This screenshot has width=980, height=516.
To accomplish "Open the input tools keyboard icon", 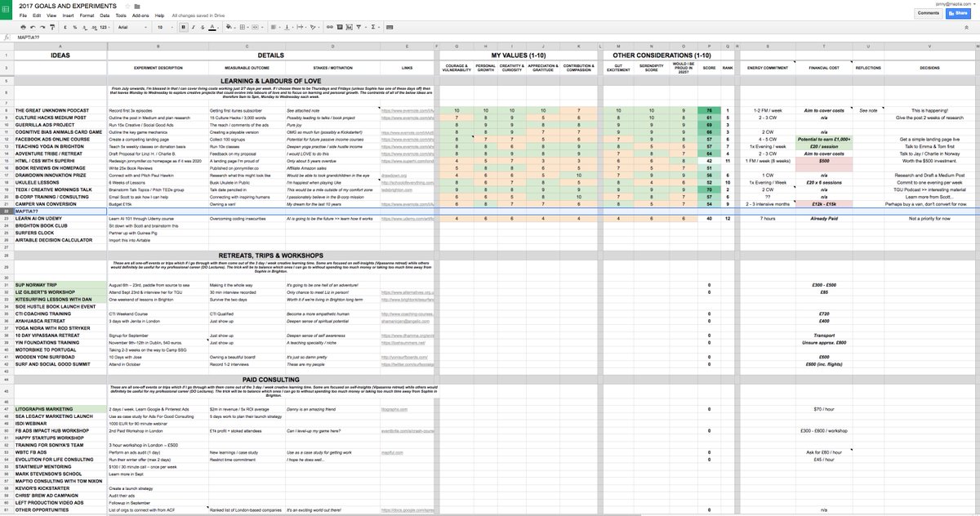I will tap(390, 27).
